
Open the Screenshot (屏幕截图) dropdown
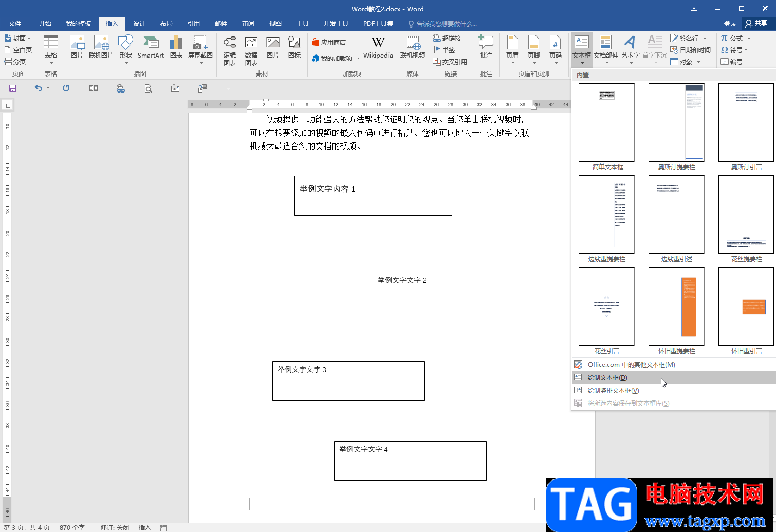[x=200, y=49]
